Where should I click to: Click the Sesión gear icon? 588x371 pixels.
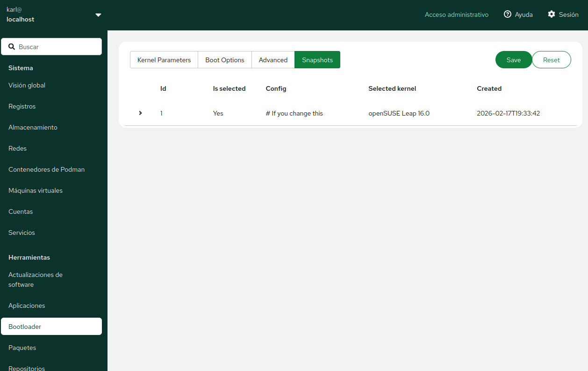click(552, 15)
